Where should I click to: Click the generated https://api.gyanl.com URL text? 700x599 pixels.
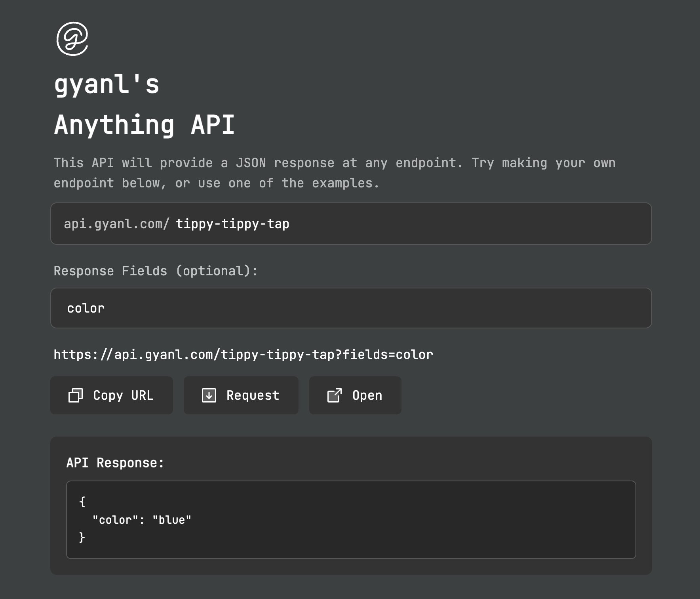click(243, 355)
